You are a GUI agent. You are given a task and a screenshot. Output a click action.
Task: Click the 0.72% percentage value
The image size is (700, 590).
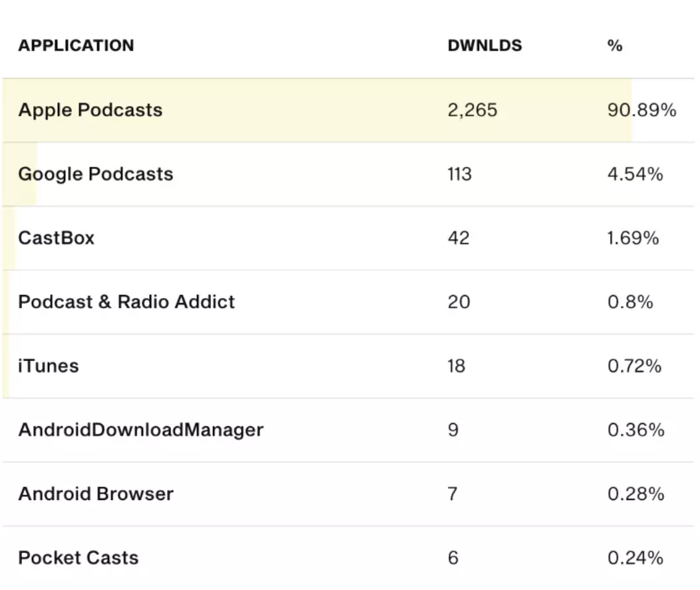[634, 366]
